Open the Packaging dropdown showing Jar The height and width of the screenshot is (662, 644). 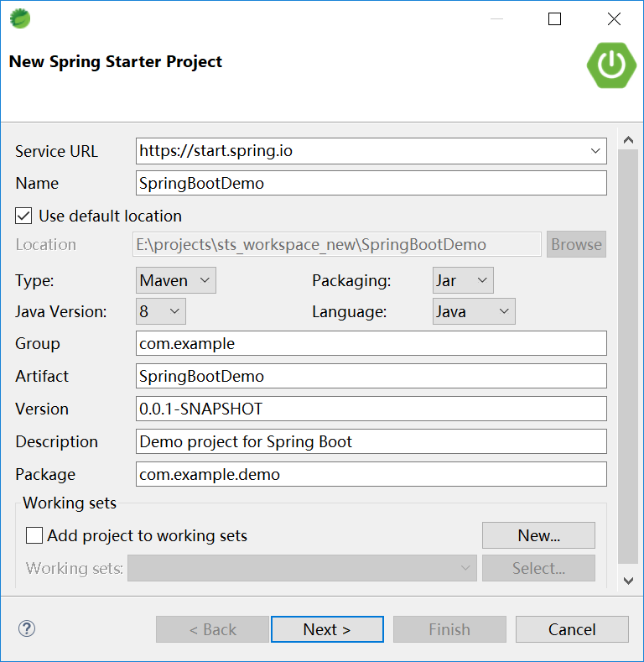(463, 280)
